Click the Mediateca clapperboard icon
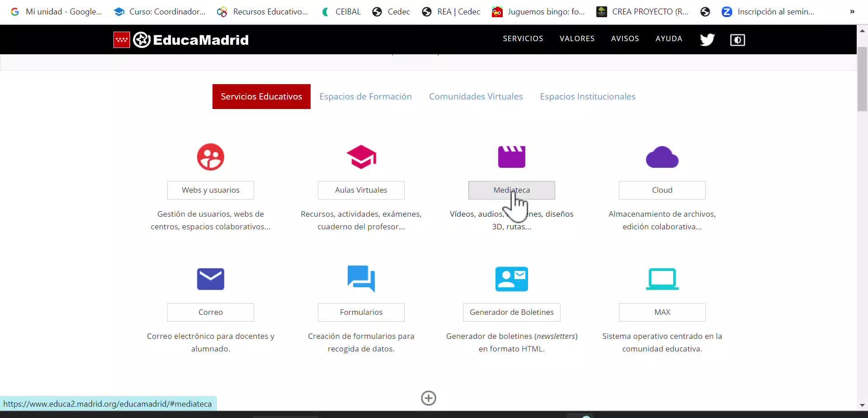 [512, 157]
